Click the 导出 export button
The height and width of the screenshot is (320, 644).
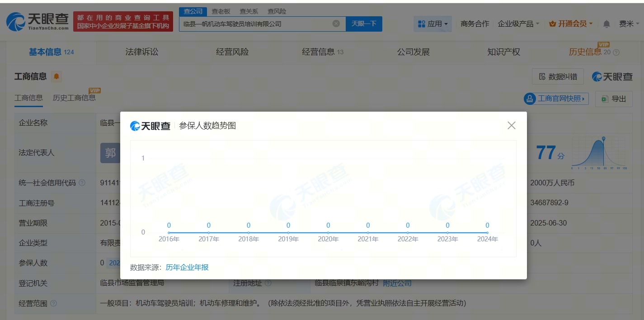614,99
